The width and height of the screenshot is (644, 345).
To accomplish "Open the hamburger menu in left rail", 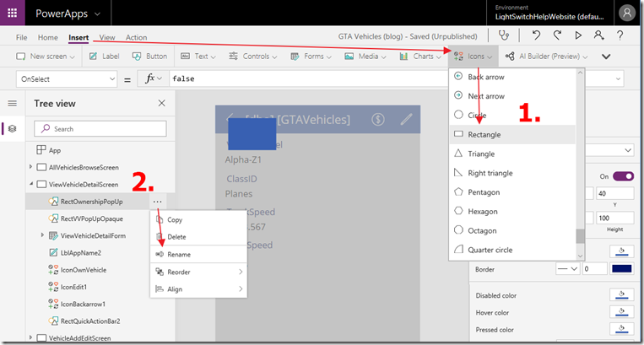I will (x=13, y=104).
